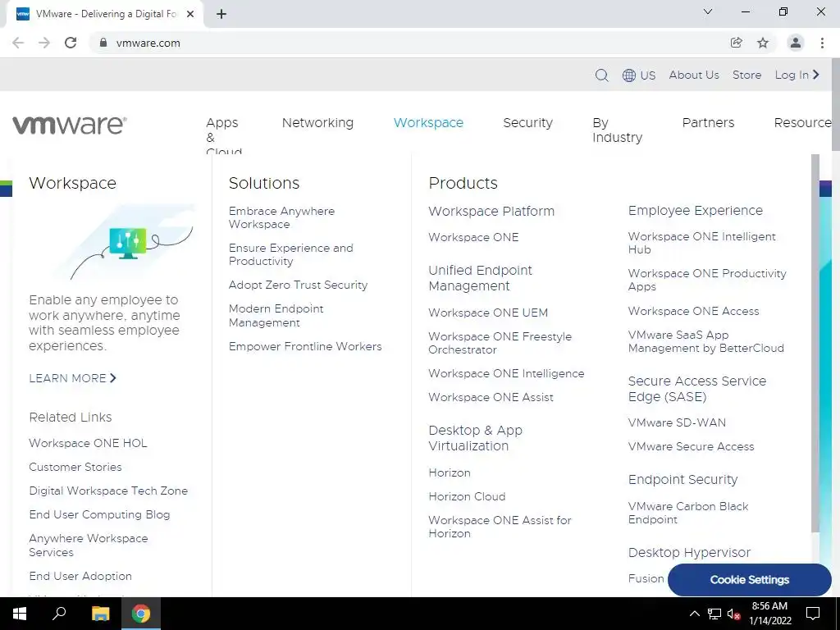The image size is (840, 630).
Task: Click the About Us link
Action: point(694,75)
